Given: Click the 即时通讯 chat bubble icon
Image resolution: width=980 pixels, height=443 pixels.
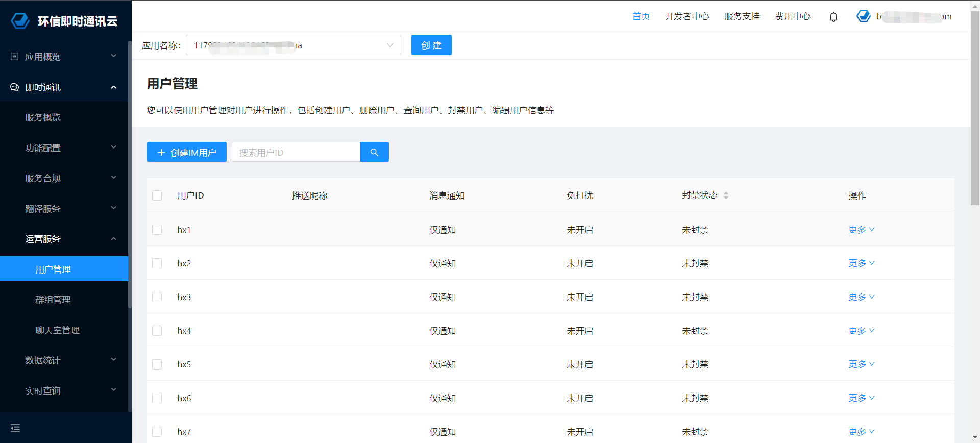Looking at the screenshot, I should pos(15,87).
